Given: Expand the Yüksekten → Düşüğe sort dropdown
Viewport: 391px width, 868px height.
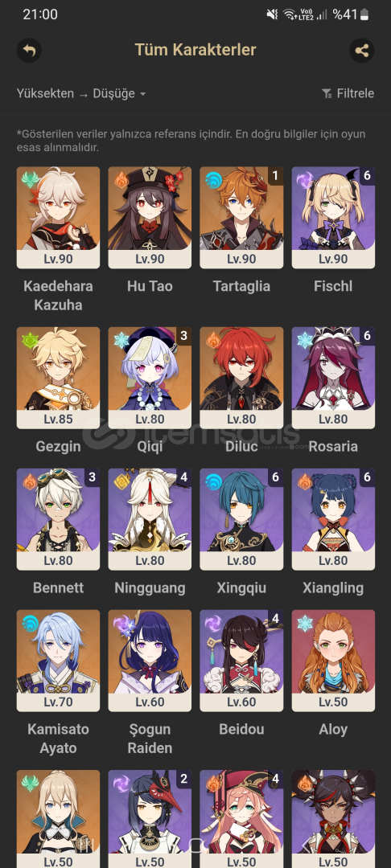Looking at the screenshot, I should (81, 93).
